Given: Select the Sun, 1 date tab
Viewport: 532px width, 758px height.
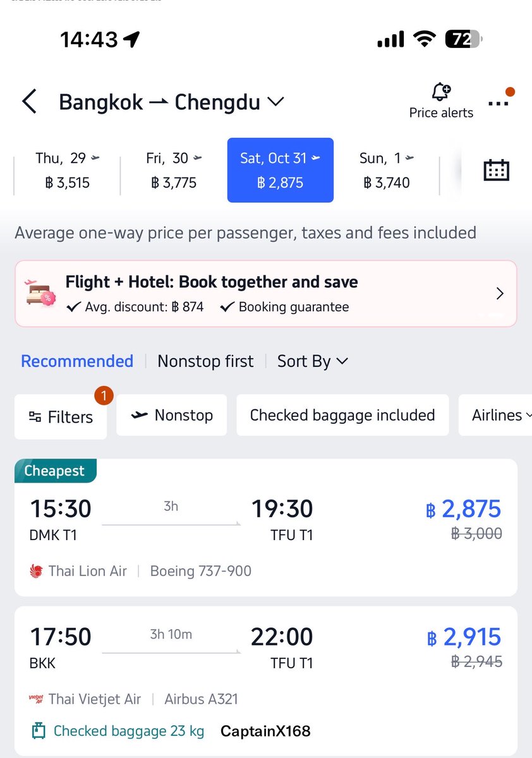Looking at the screenshot, I should click(386, 171).
